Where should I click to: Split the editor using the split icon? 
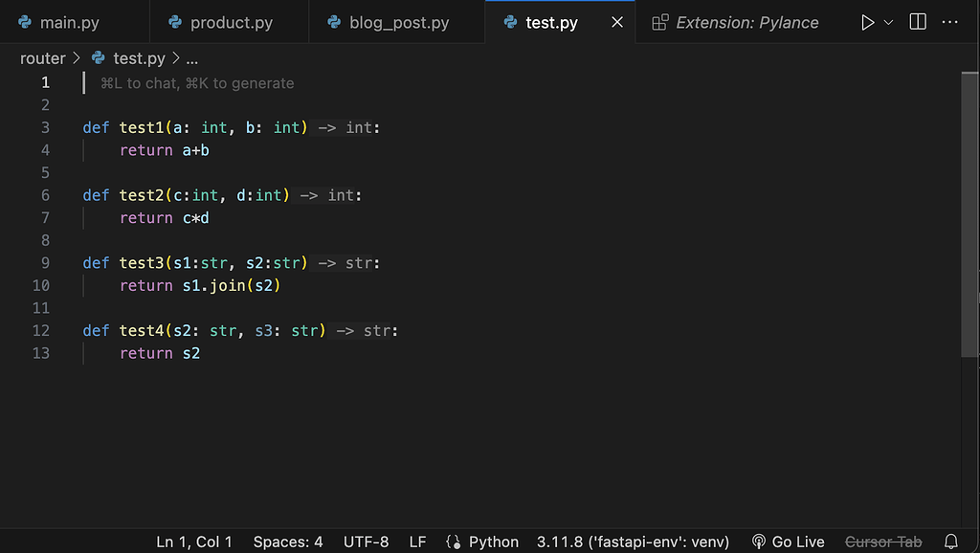[920, 22]
